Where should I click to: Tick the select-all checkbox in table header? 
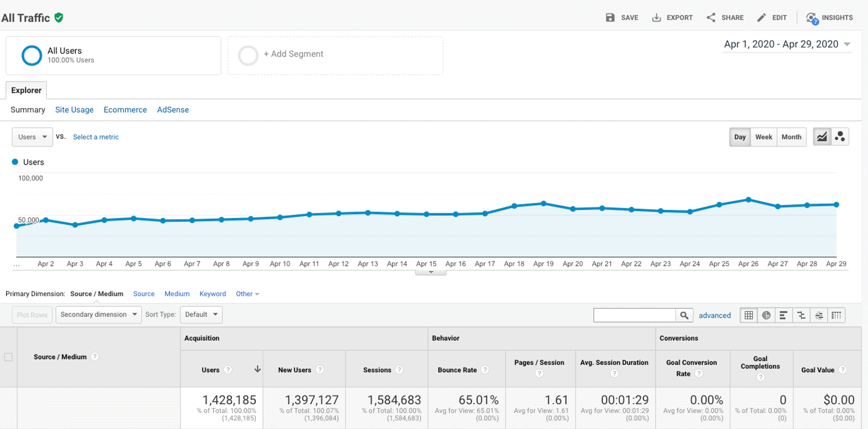pyautogui.click(x=9, y=357)
